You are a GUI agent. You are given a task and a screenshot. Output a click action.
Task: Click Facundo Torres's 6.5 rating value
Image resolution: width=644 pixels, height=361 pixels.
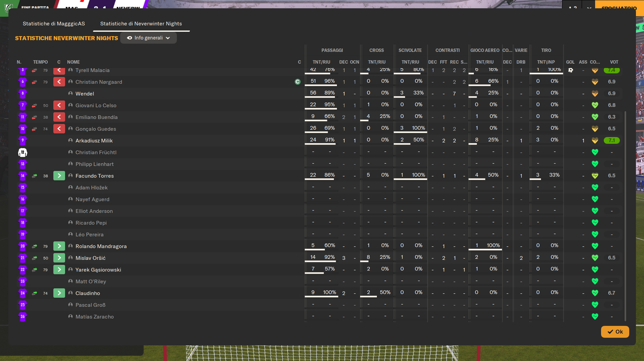[x=612, y=176]
